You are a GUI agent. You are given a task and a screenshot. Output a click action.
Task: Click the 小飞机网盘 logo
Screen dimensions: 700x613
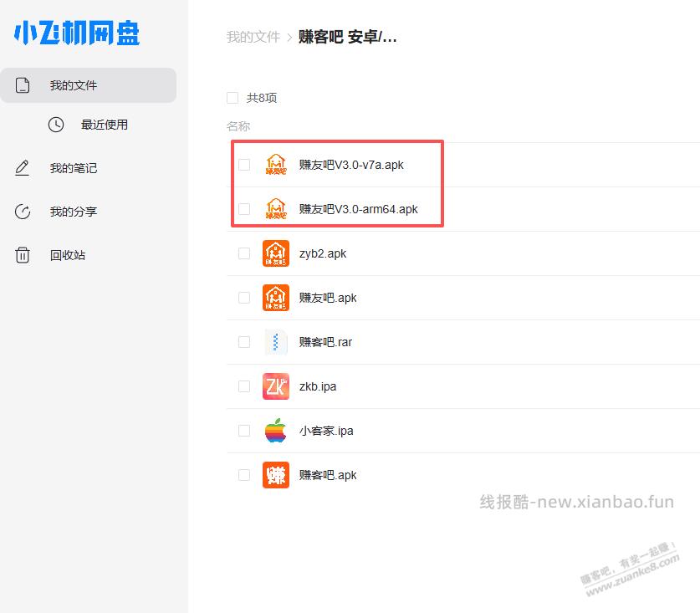[77, 33]
